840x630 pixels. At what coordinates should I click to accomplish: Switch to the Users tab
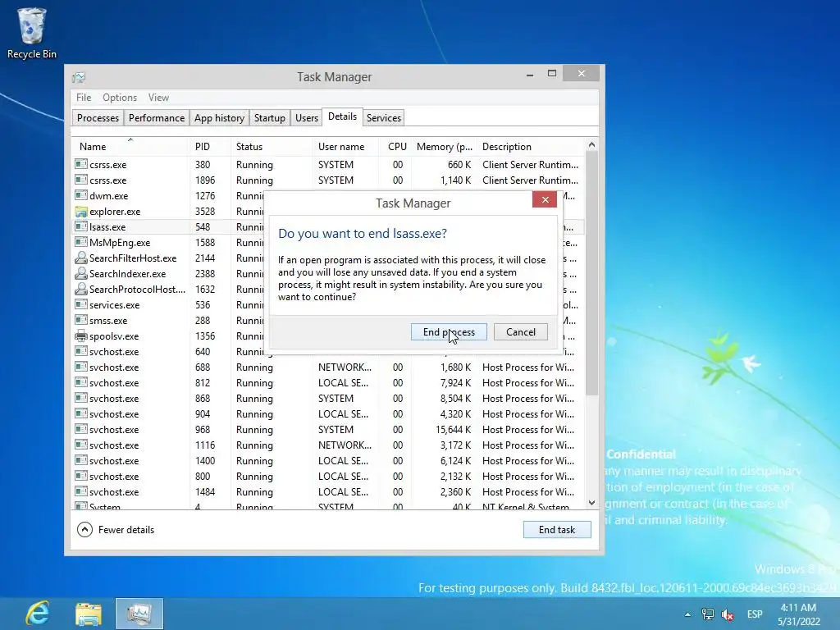coord(307,118)
